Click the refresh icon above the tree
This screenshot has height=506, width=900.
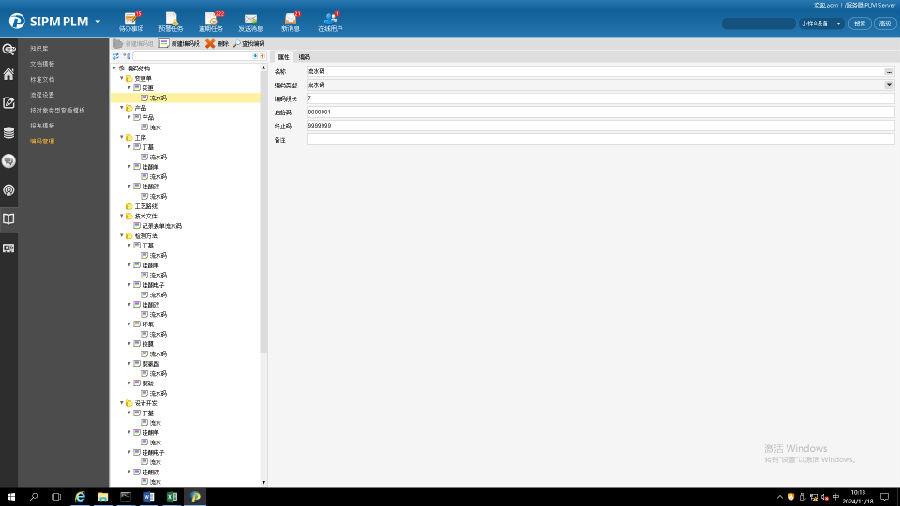[116, 56]
